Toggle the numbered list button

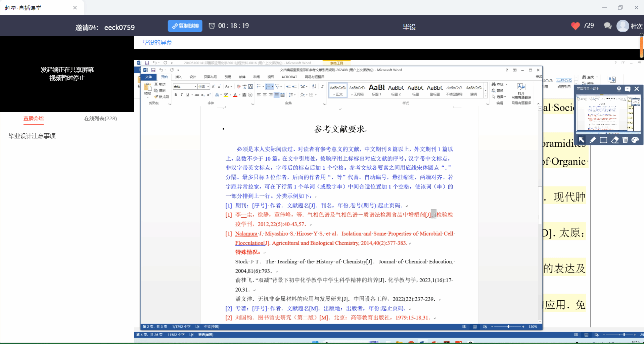pyautogui.click(x=268, y=87)
